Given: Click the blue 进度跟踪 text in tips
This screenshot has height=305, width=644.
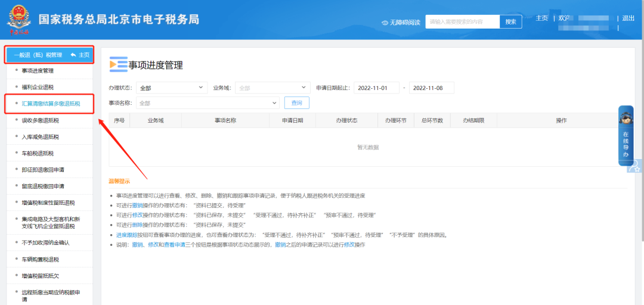Looking at the screenshot, I should pyautogui.click(x=126, y=235).
